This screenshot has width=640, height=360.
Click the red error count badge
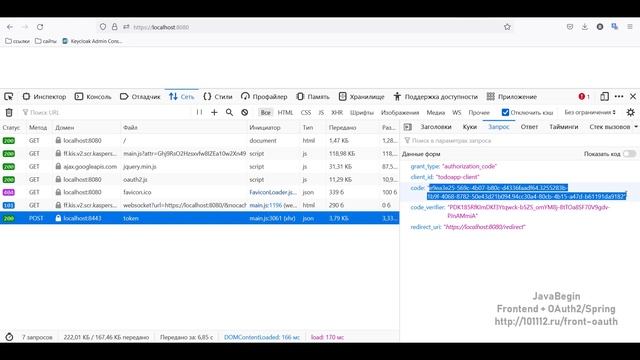[584, 97]
